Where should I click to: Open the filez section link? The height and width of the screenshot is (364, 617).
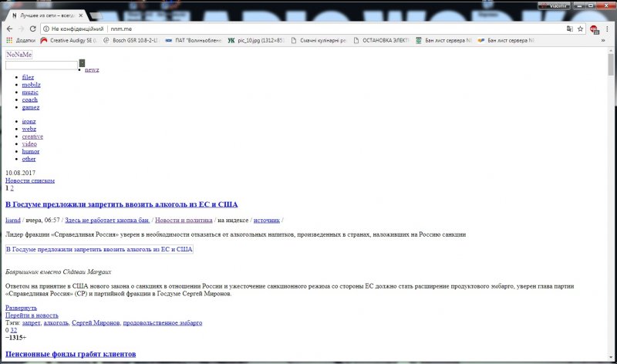tap(28, 77)
